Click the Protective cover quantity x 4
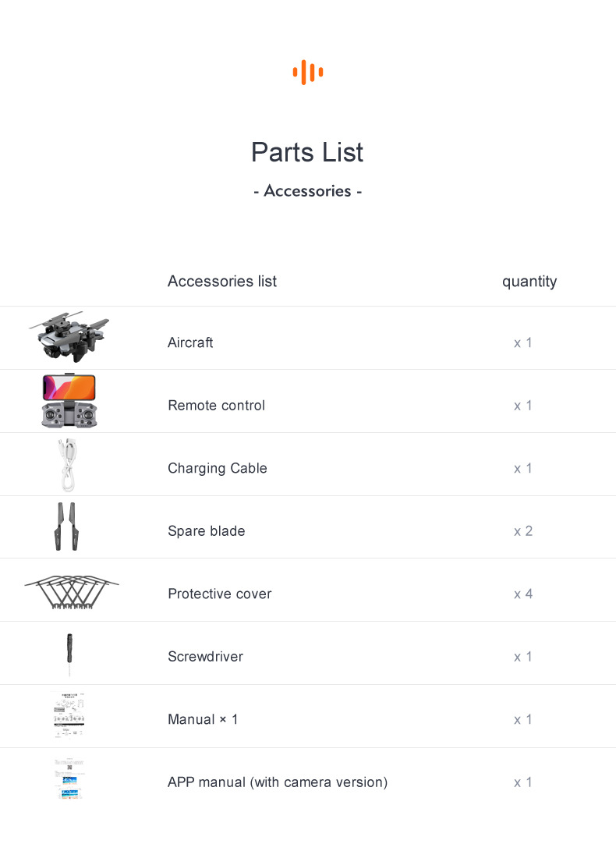The width and height of the screenshot is (616, 844). pos(523,594)
